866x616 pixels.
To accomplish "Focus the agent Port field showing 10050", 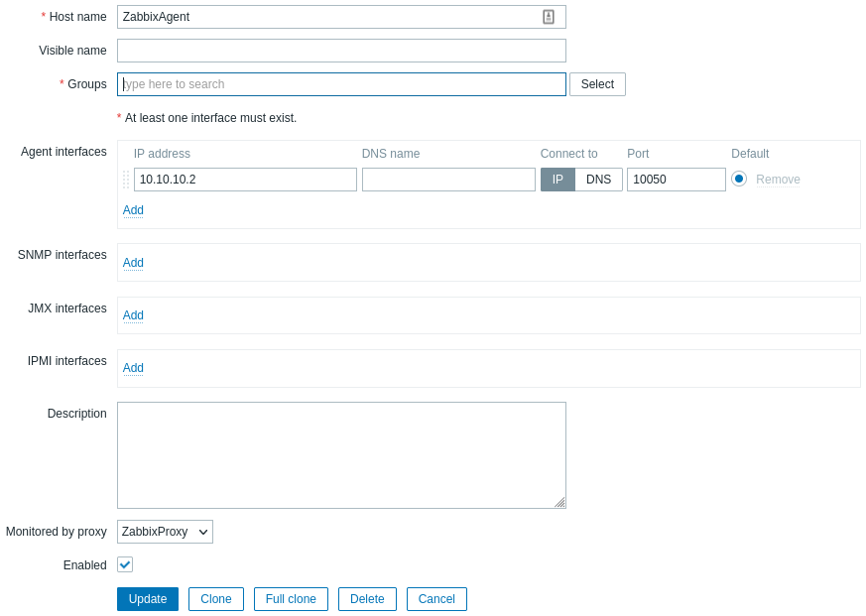I will click(676, 180).
